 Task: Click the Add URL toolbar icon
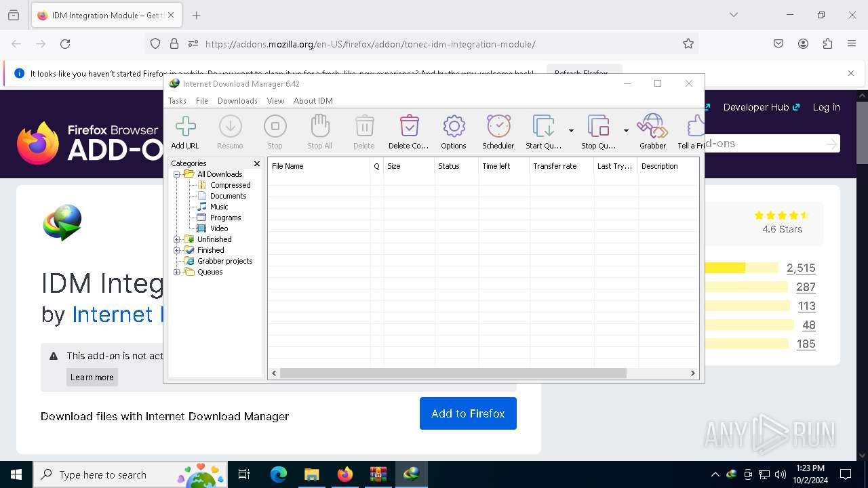tap(185, 131)
